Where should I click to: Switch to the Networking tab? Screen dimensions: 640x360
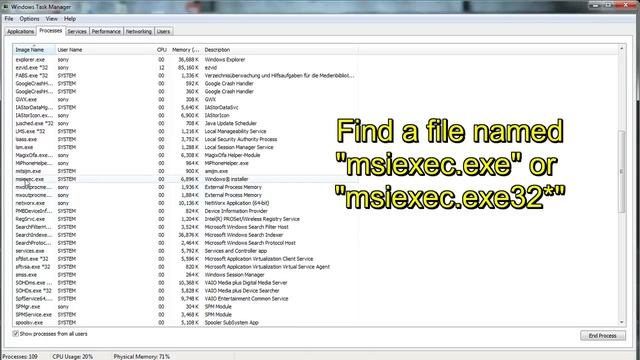click(x=139, y=31)
